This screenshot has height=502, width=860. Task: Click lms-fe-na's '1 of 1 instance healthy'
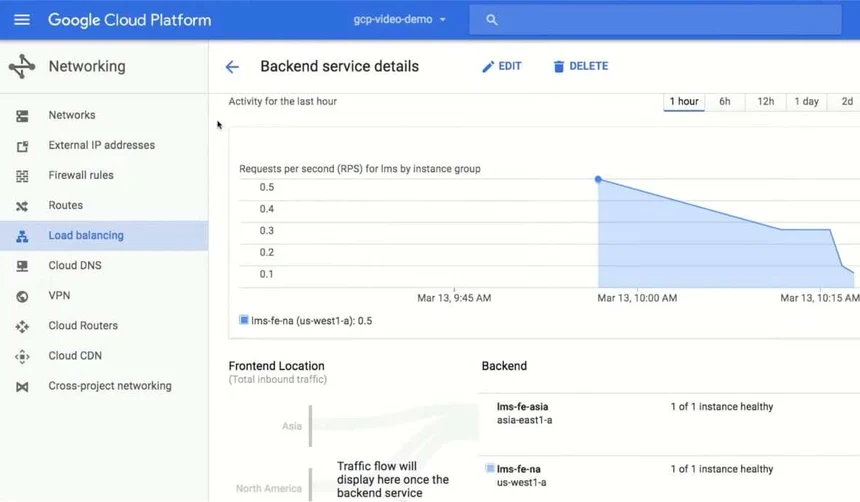click(722, 470)
